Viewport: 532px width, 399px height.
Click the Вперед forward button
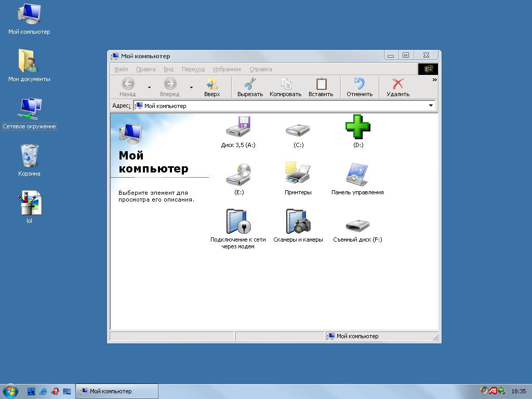[170, 87]
